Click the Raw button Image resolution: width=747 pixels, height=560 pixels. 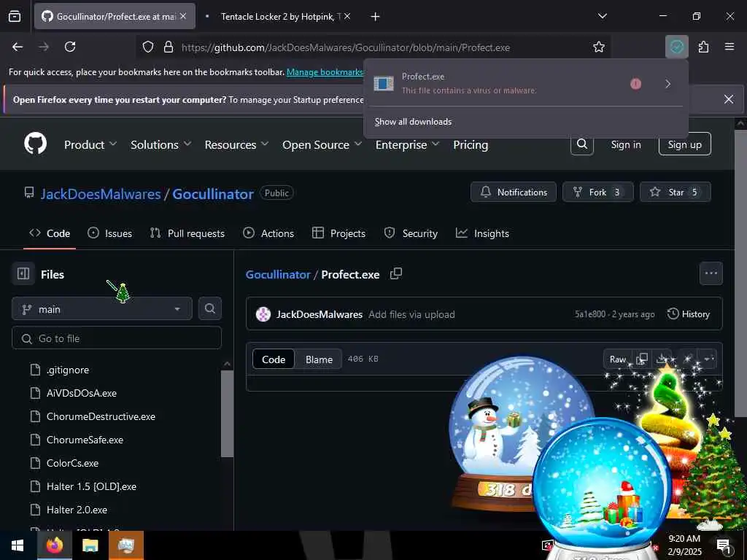tap(617, 359)
